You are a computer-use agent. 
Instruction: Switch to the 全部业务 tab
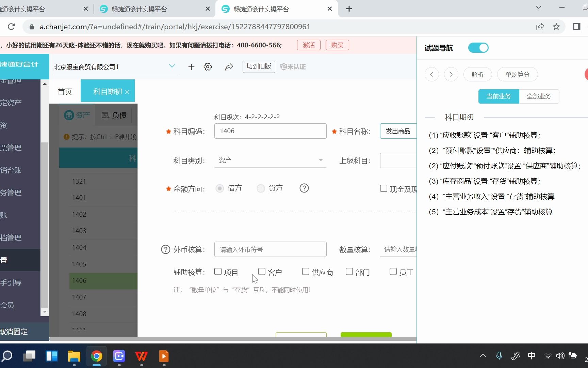(539, 96)
